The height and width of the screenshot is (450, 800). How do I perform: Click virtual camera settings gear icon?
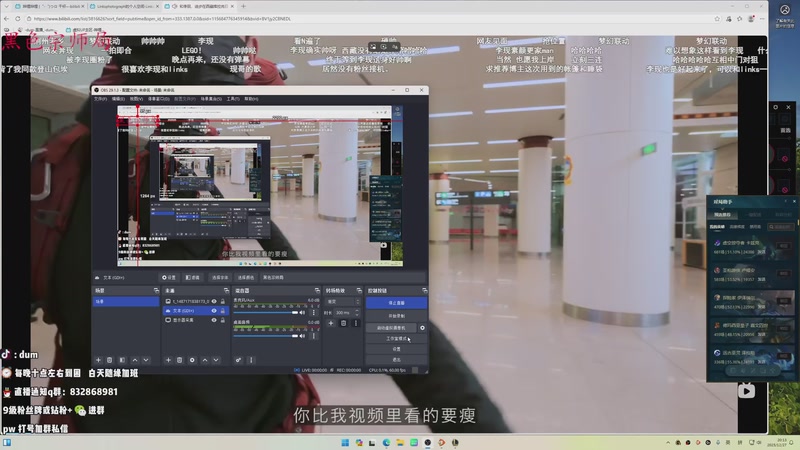click(x=422, y=327)
